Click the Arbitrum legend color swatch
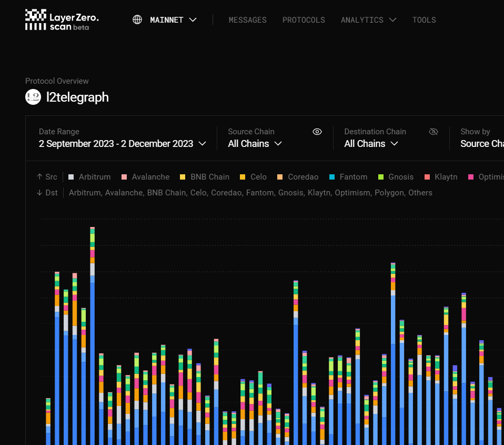Screen dimensions: 504x445 tap(71, 177)
